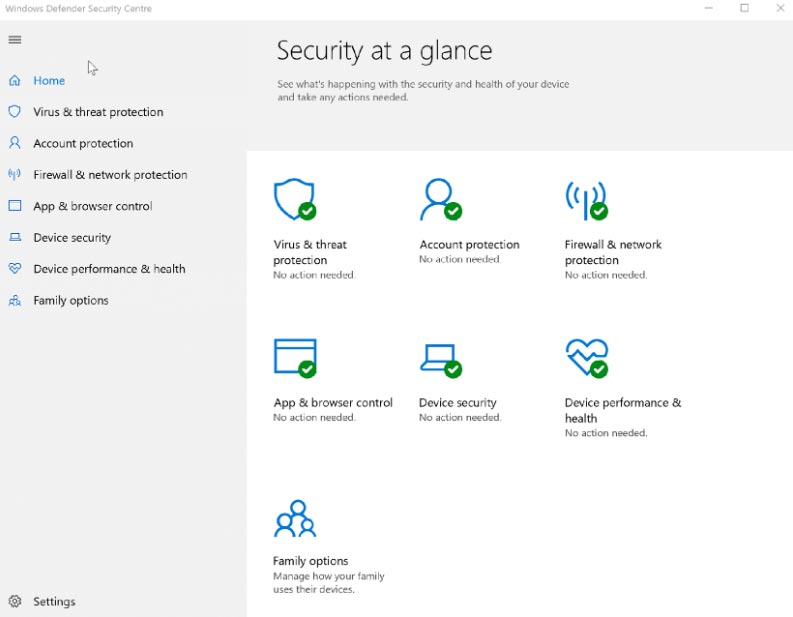
Task: Open the large Device security laptop tile icon
Action: (x=440, y=361)
